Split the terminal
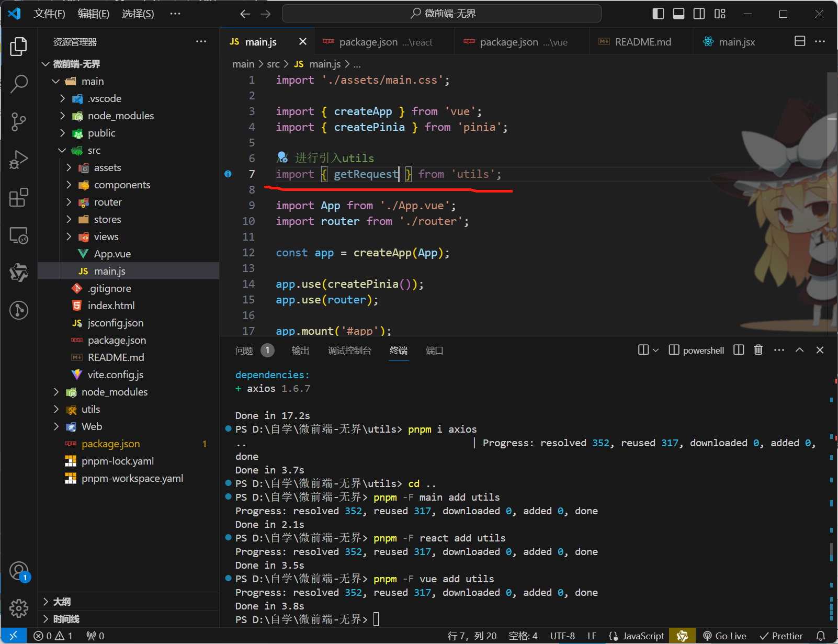838x644 pixels. 739,350
